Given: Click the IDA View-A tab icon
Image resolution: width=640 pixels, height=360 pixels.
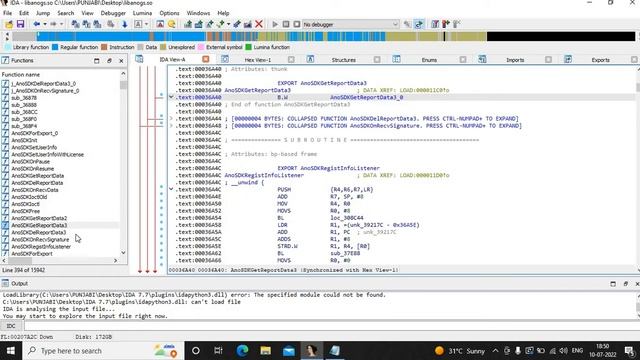Looking at the screenshot, I should coord(139,60).
